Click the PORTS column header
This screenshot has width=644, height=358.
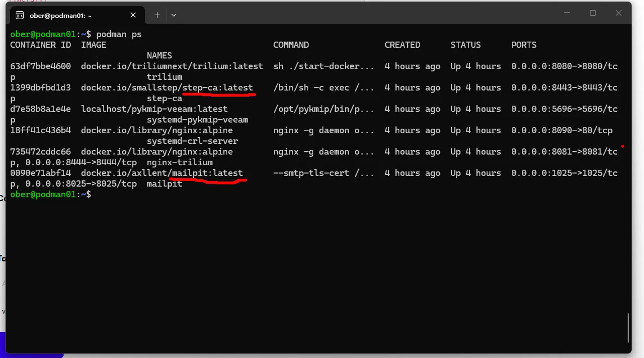pyautogui.click(x=524, y=45)
